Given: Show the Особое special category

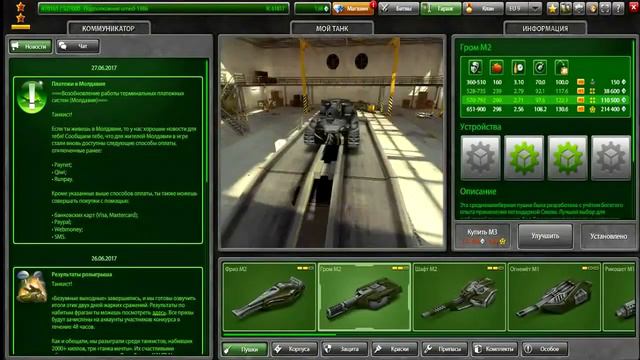Looking at the screenshot, I should pyautogui.click(x=544, y=349).
